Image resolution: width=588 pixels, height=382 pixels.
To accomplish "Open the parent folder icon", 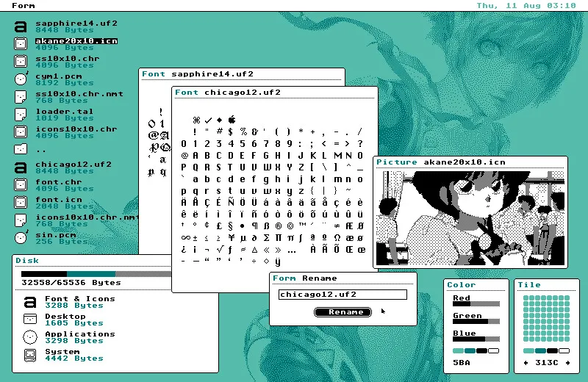I will (x=21, y=149).
